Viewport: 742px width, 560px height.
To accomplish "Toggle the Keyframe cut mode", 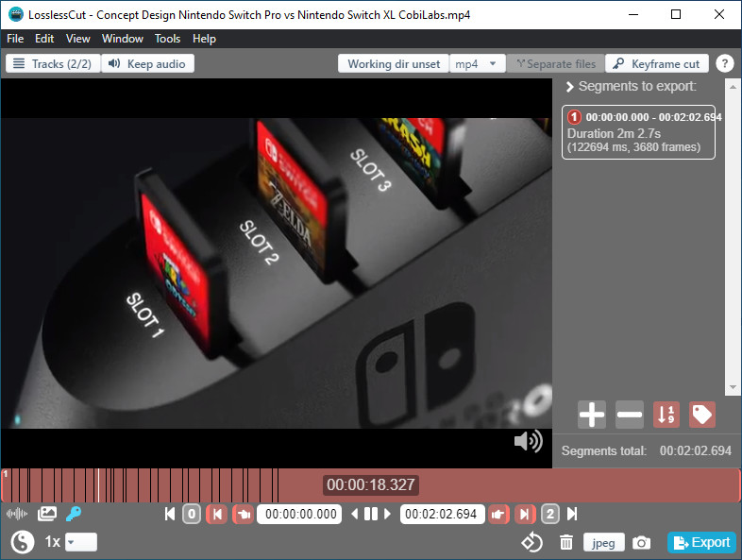I will click(x=657, y=63).
